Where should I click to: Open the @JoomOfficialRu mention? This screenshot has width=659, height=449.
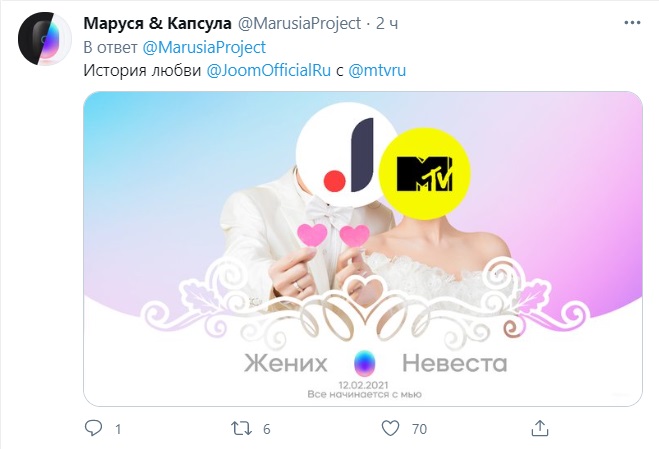pyautogui.click(x=269, y=70)
